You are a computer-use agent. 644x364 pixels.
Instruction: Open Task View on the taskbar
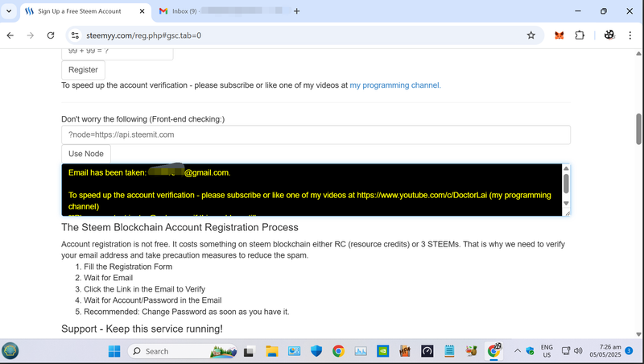click(249, 351)
